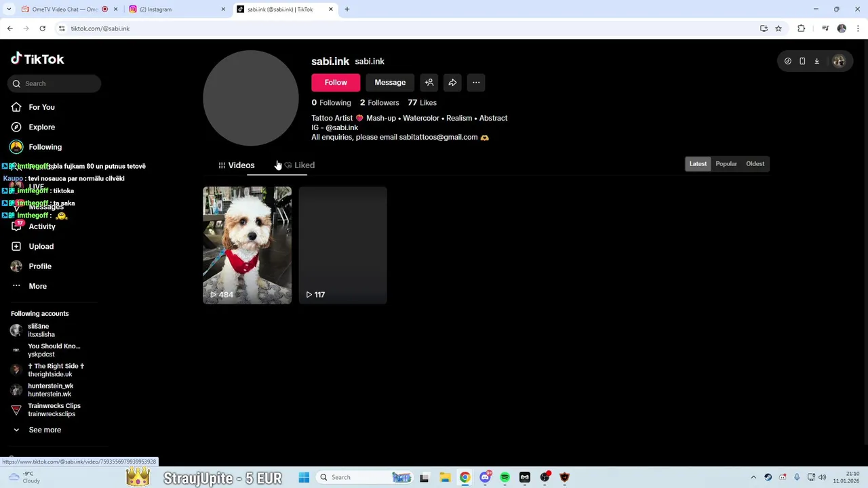Open Discord from the taskbar
Screen dimensions: 868x488
[485, 477]
